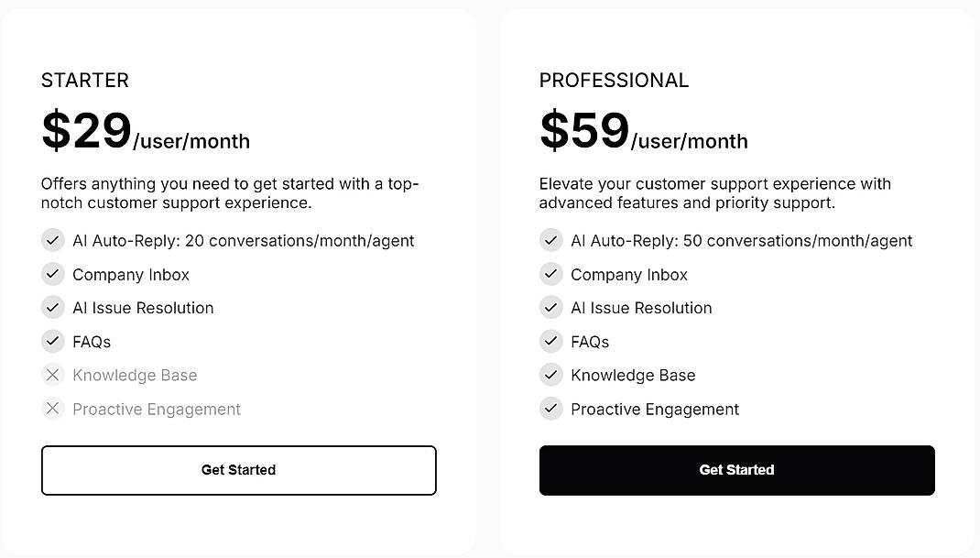
Task: Click Get Started on the Starter plan
Action: (238, 470)
